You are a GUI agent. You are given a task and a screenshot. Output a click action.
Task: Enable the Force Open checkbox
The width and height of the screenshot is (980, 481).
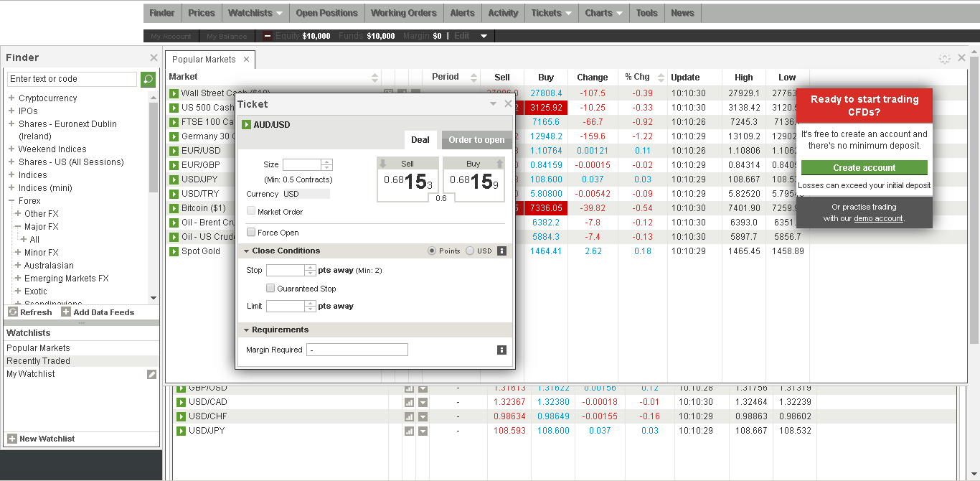point(251,233)
